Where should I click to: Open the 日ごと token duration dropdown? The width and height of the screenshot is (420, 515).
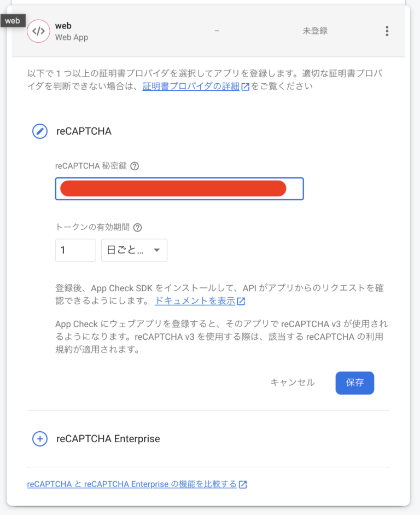click(134, 250)
